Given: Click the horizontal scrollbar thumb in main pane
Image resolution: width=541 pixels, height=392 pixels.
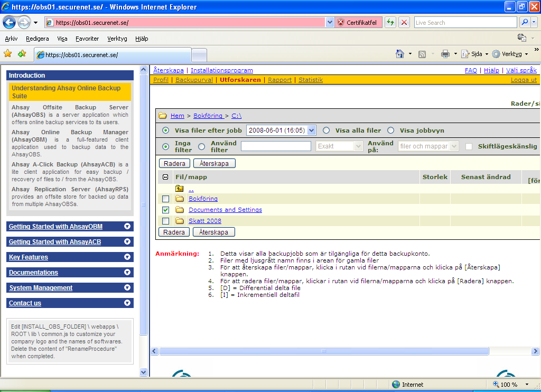Looking at the screenshot, I should [324, 351].
